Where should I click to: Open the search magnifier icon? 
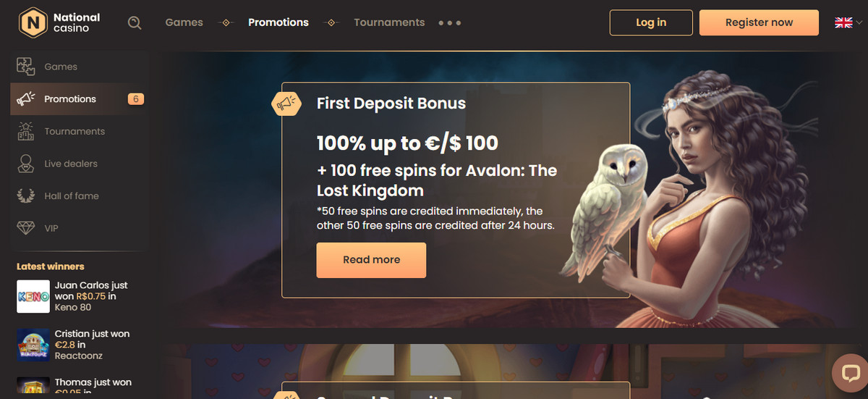pyautogui.click(x=135, y=22)
